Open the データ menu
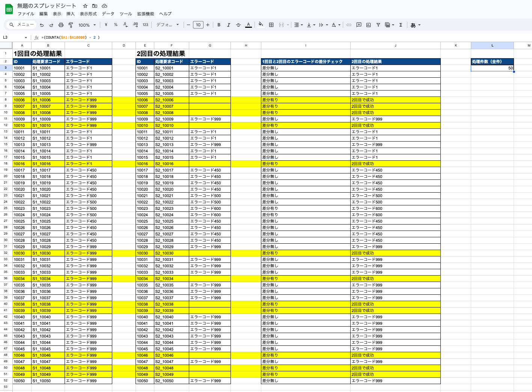Screen dimensions: 532x392 tap(108, 14)
